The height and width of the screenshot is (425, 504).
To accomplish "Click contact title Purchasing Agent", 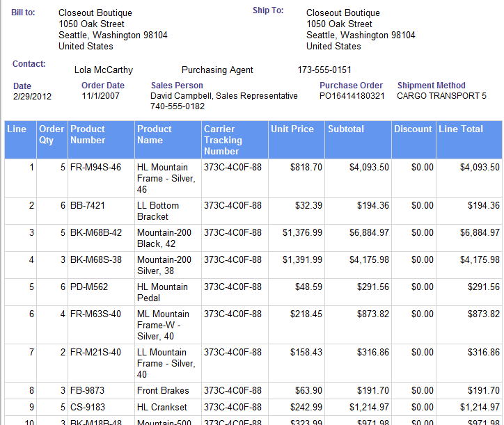I will (217, 70).
